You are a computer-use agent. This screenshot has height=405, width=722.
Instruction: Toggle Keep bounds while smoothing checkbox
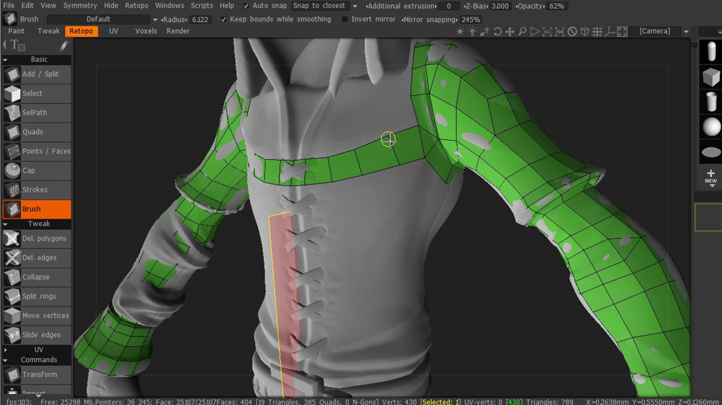223,19
